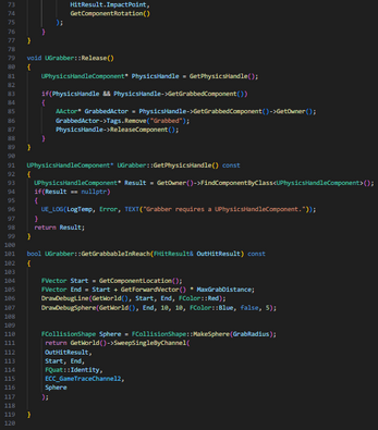
Task: Click the 'if' keyword on line 83
Action: 45,94
